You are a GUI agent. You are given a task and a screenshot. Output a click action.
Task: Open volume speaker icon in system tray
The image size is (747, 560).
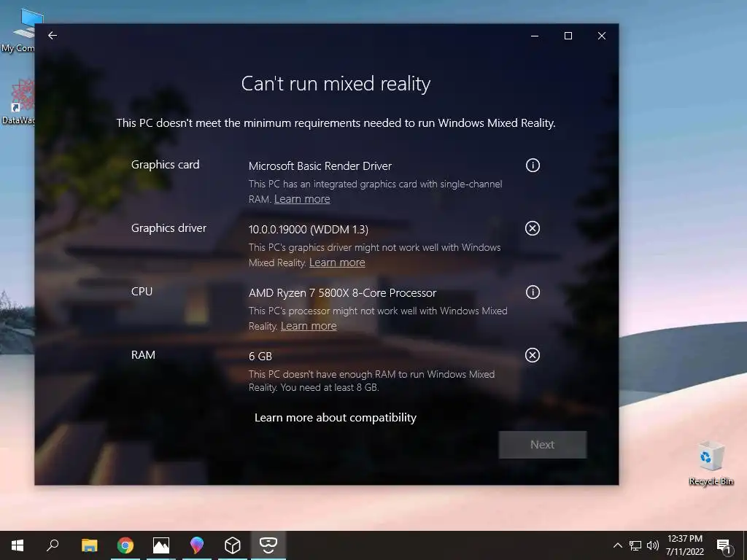(x=653, y=545)
